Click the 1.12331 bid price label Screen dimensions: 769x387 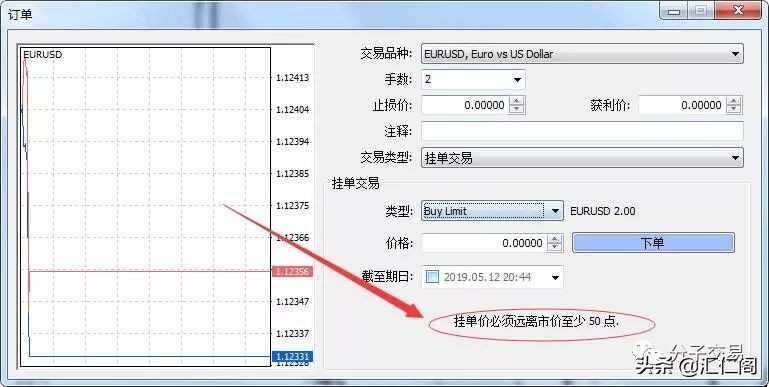[292, 357]
